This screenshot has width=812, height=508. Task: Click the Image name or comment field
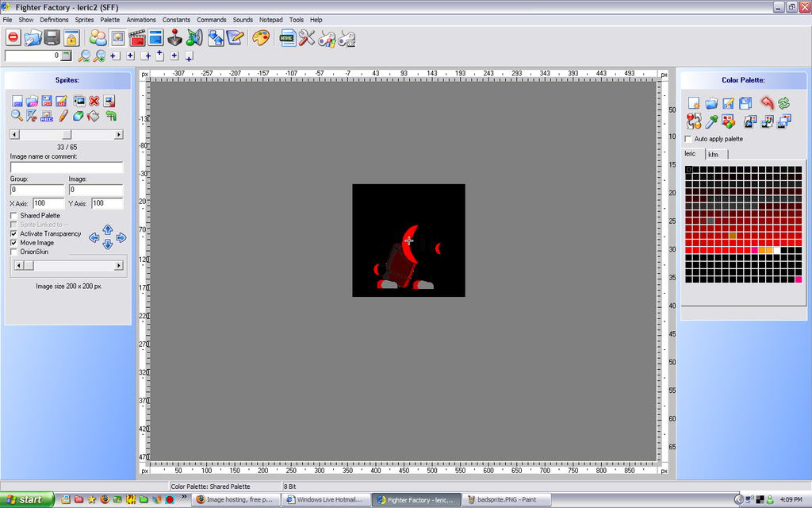click(67, 167)
